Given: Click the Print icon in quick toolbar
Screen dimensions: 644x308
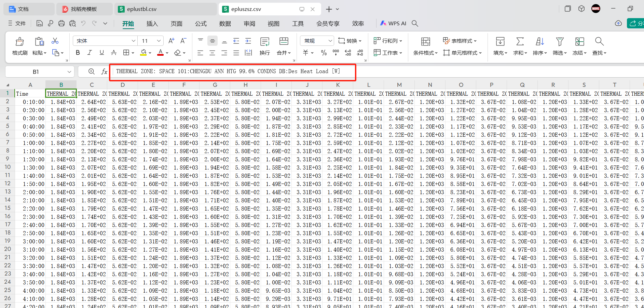Looking at the screenshot, I should tap(61, 23).
